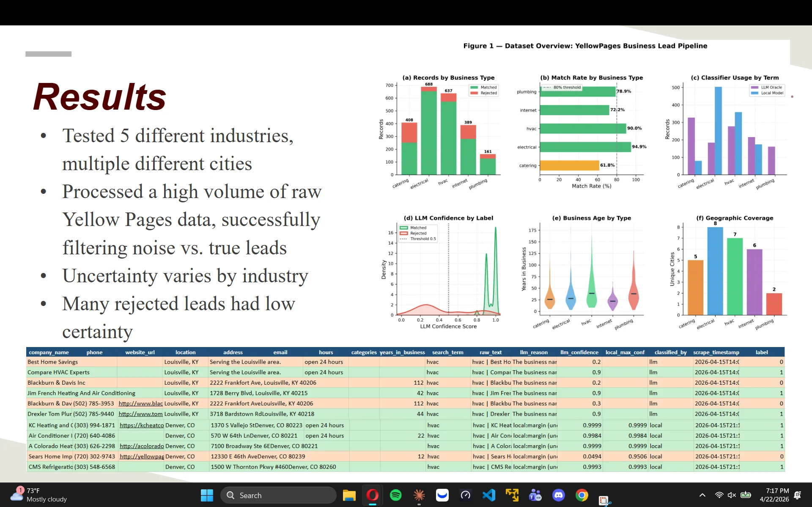Click address '7100 Broadway Ste 6EDenver, CO 80221'
812x507 pixels.
[x=264, y=446]
